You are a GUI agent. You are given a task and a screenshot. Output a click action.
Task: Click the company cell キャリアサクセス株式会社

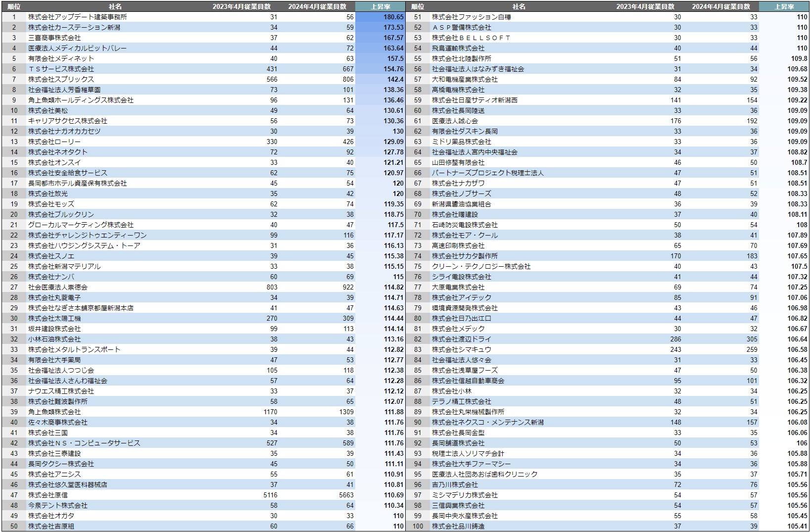[67, 121]
